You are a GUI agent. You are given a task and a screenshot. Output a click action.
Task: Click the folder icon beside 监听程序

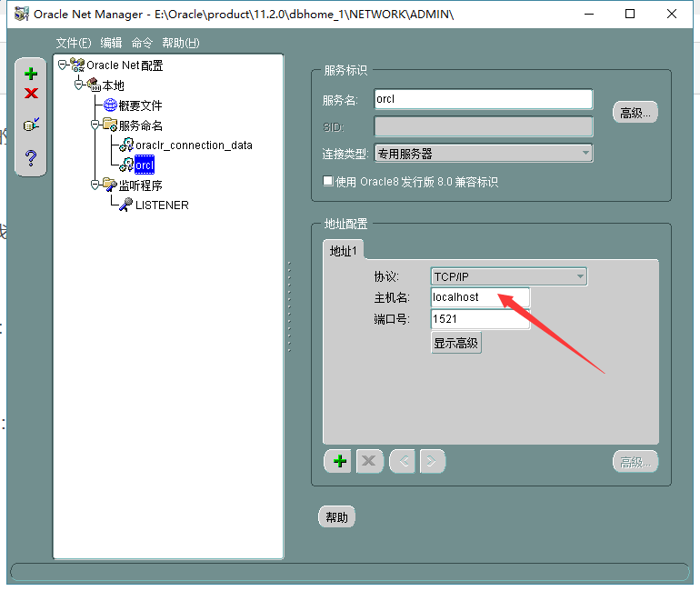coord(110,185)
